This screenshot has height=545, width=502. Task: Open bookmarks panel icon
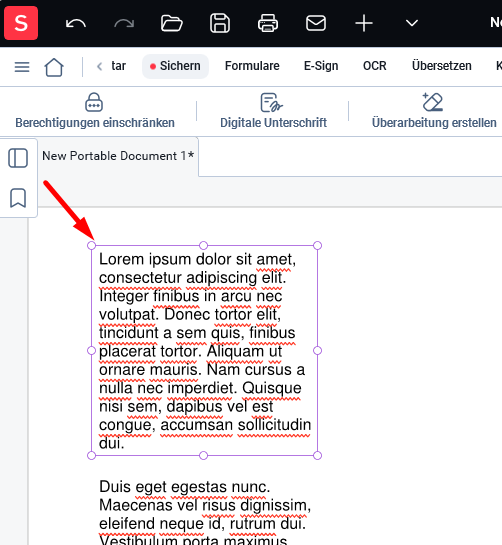point(18,198)
